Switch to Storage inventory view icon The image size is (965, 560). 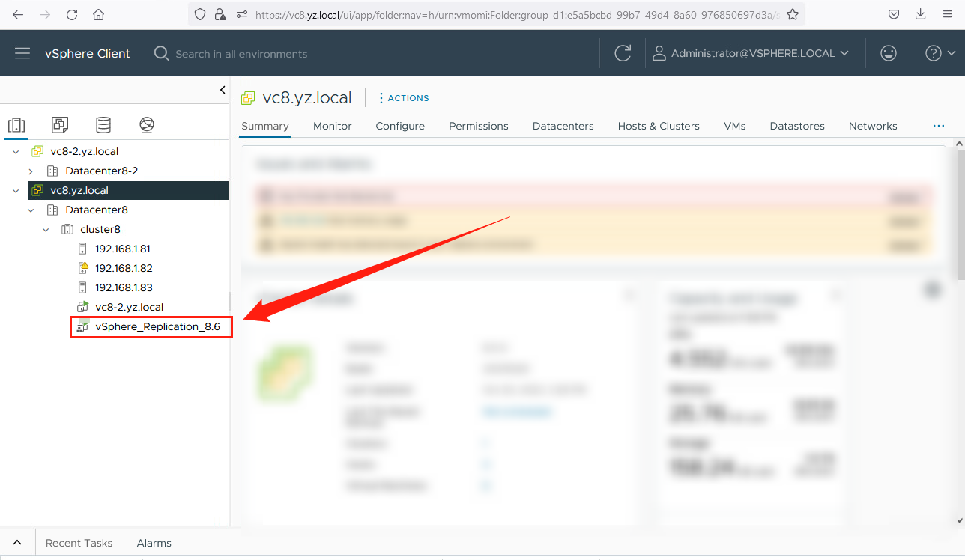pyautogui.click(x=103, y=124)
